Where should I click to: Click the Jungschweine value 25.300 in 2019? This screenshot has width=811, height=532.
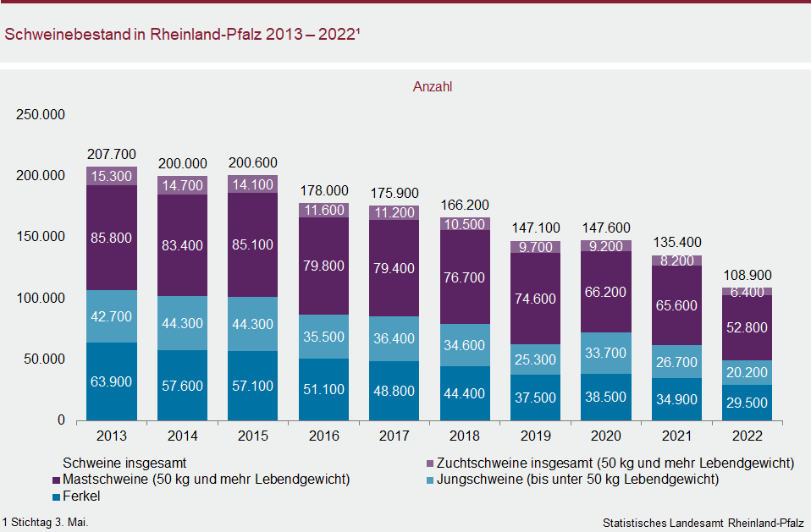tap(535, 360)
